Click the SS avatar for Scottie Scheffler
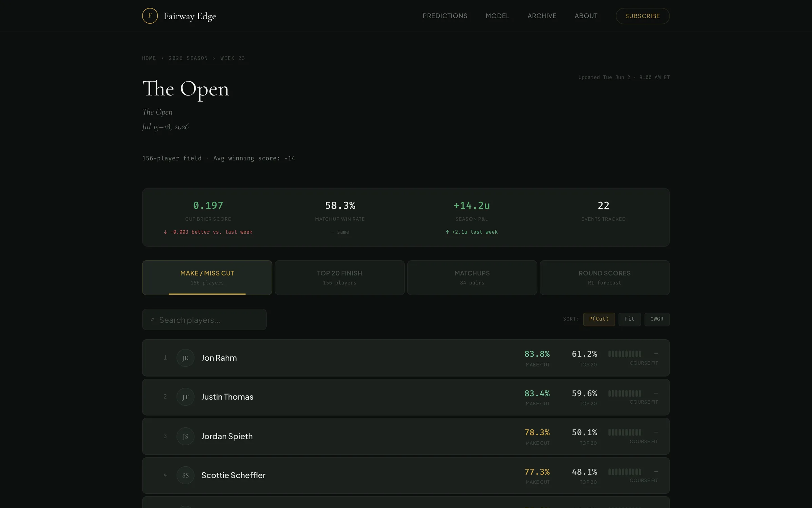The width and height of the screenshot is (812, 508). [x=185, y=475]
